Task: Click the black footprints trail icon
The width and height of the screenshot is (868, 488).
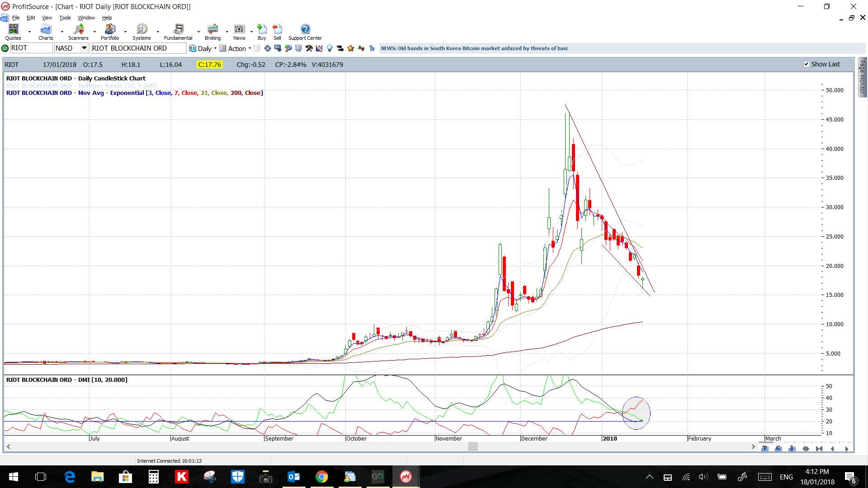Action: tap(340, 48)
